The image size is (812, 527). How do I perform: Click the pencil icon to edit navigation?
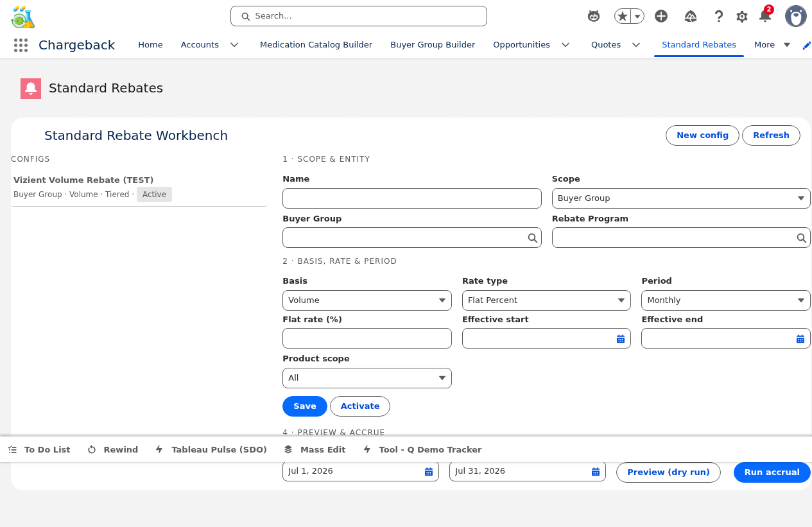click(x=807, y=45)
